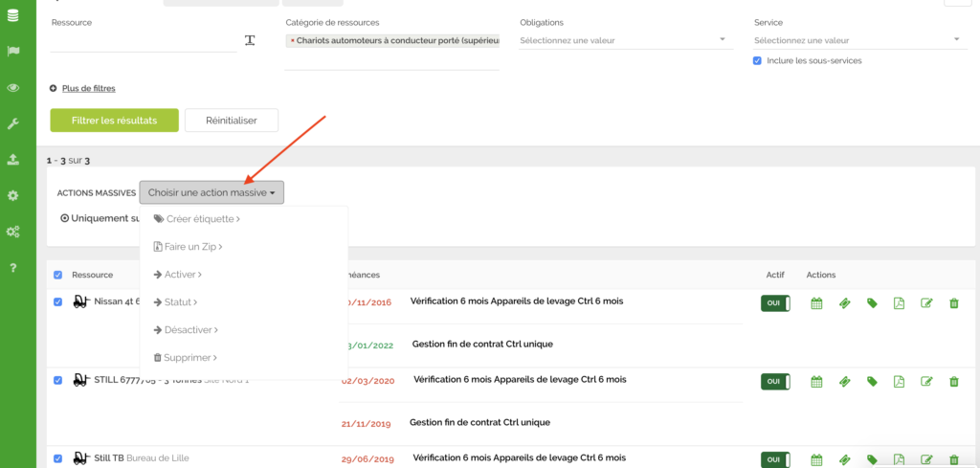The image size is (980, 468).
Task: Click Choisir une action massive dropdown
Action: click(212, 192)
